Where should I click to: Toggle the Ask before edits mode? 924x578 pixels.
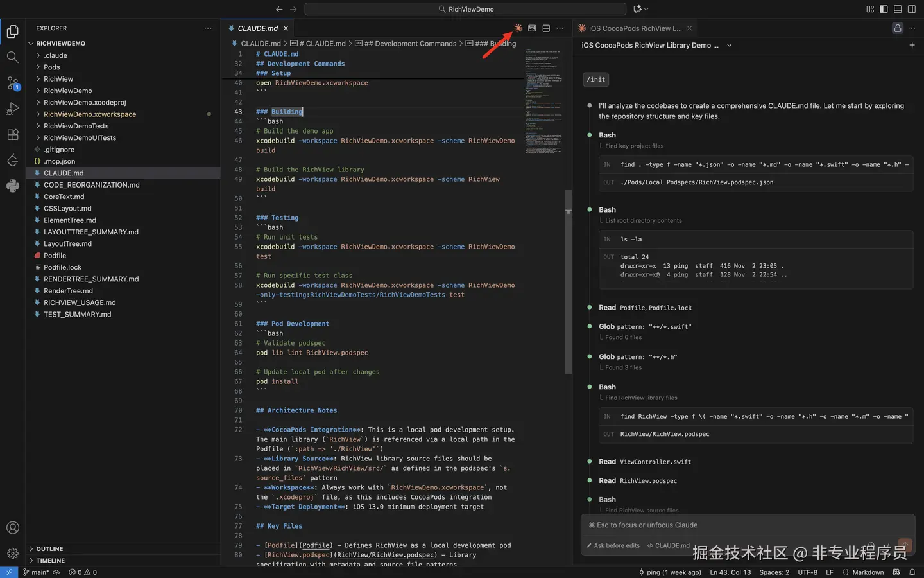tap(613, 545)
